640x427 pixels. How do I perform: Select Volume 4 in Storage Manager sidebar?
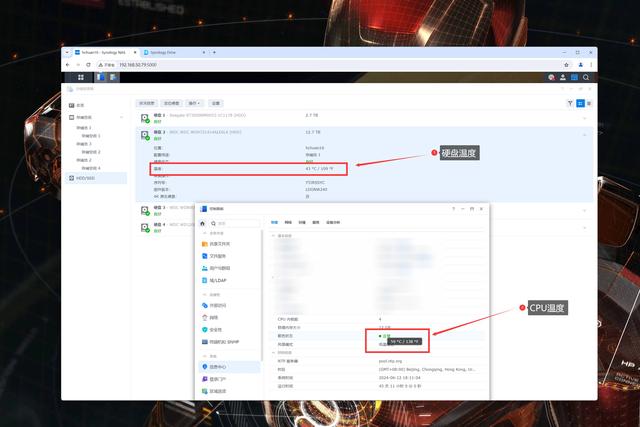click(x=91, y=168)
